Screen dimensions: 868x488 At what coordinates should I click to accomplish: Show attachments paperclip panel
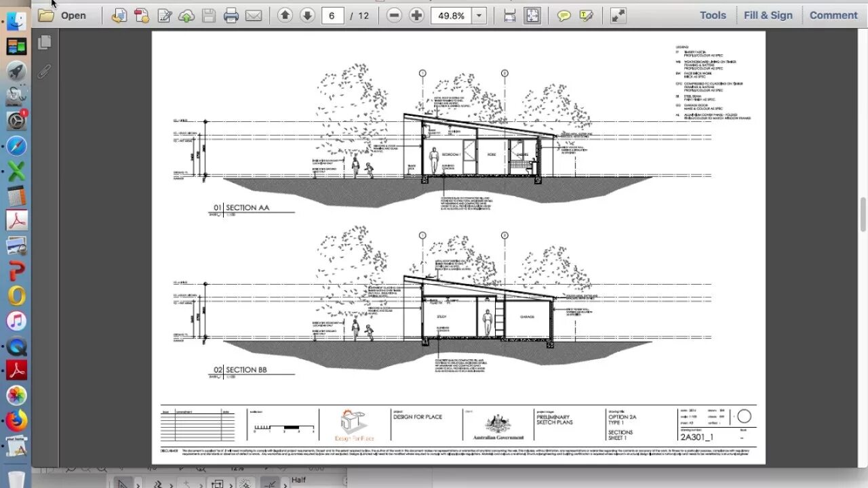(45, 71)
